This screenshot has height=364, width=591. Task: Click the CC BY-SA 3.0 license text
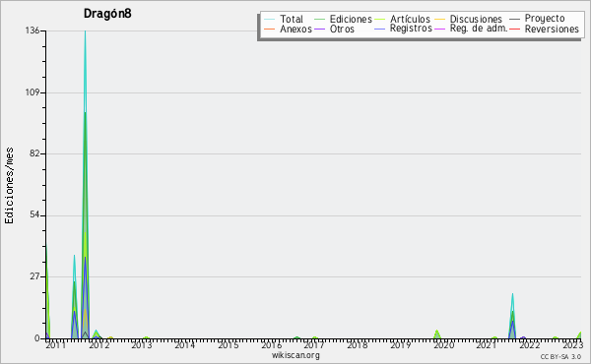click(x=560, y=356)
